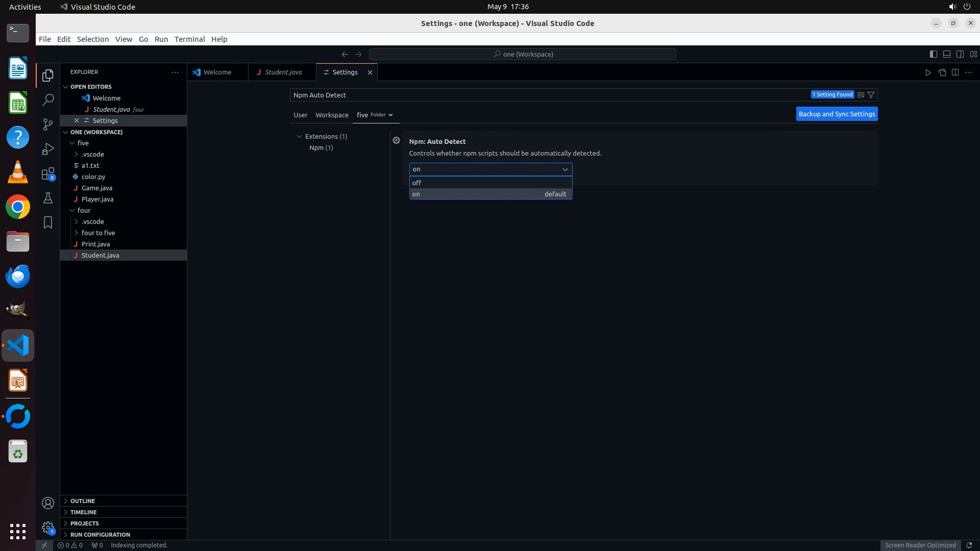Click the Clear Settings Search Input icon

coord(861,95)
